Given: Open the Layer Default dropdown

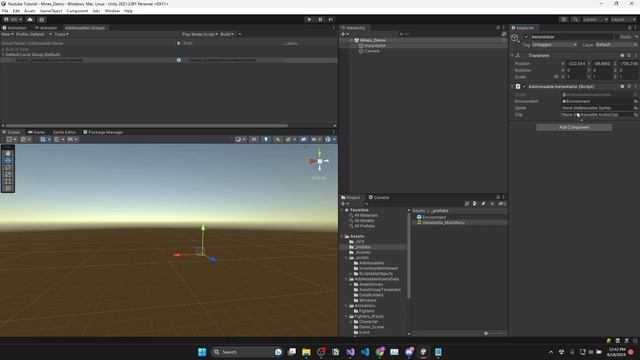Looking at the screenshot, I should point(616,44).
